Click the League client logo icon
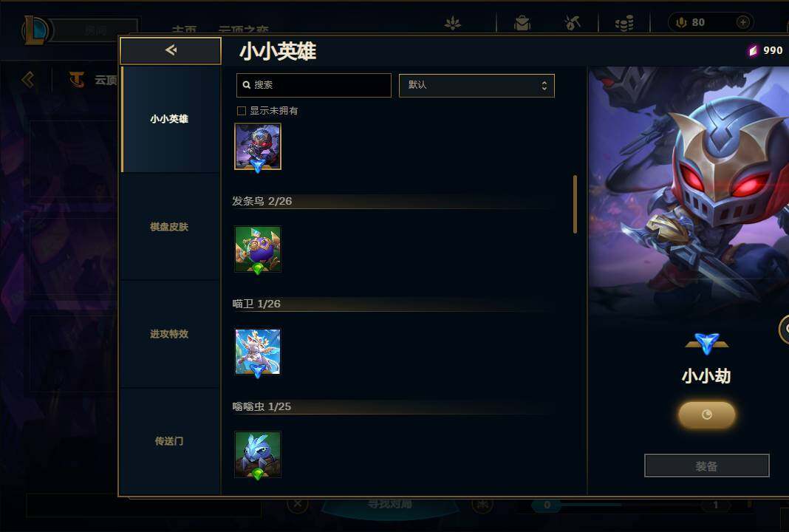789x532 pixels. pos(36,30)
